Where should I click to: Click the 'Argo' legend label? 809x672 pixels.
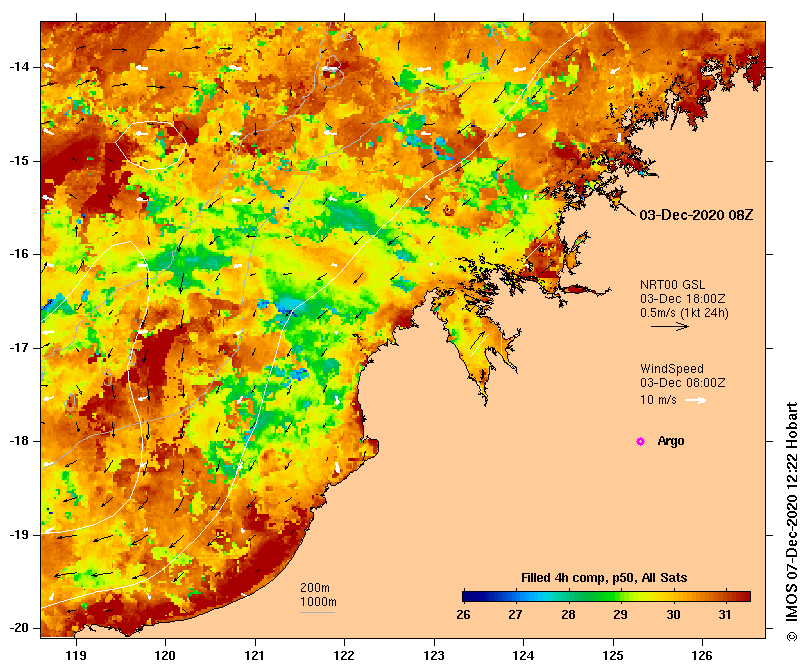tap(671, 441)
